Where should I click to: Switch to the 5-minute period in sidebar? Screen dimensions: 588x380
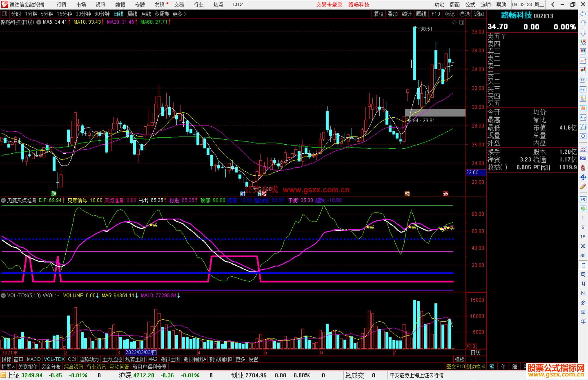click(x=583, y=227)
